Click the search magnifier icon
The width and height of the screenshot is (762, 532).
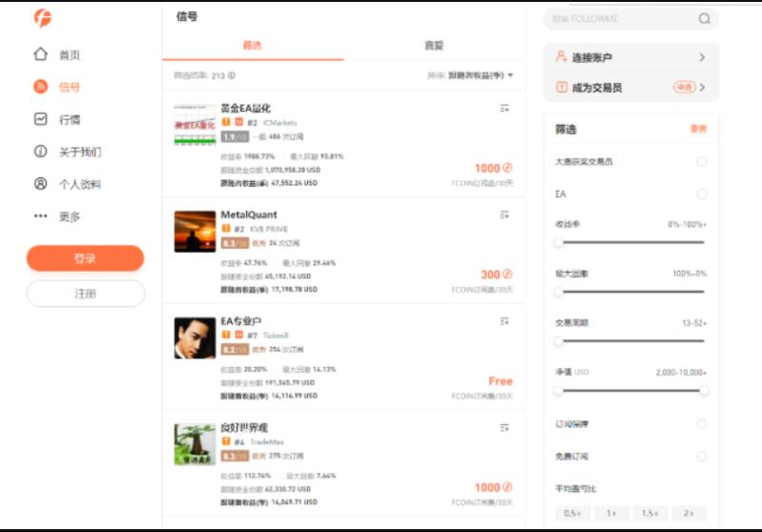point(704,19)
